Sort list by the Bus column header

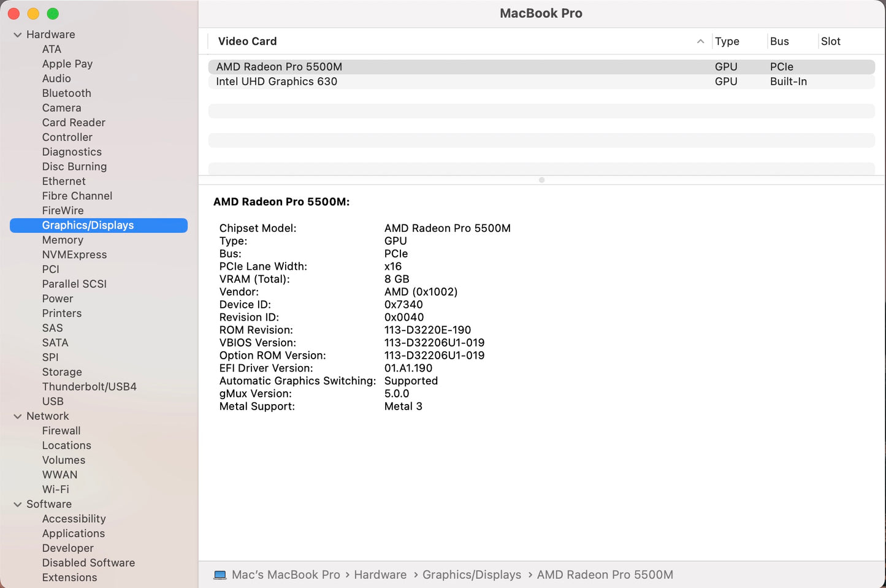779,41
